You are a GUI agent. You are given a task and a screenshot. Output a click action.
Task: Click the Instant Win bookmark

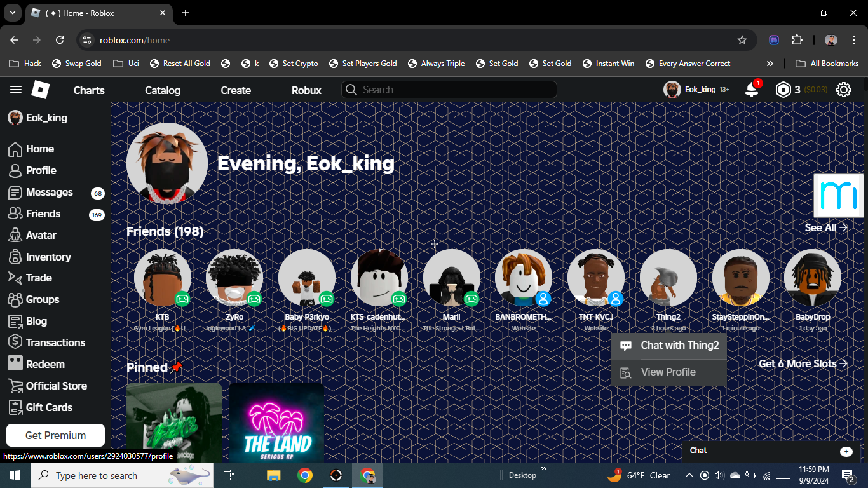[x=609, y=64]
